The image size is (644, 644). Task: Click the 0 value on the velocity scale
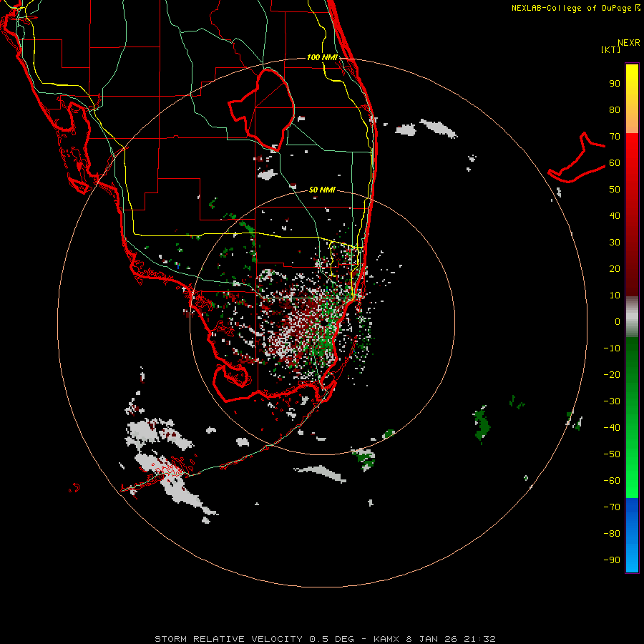click(x=618, y=322)
